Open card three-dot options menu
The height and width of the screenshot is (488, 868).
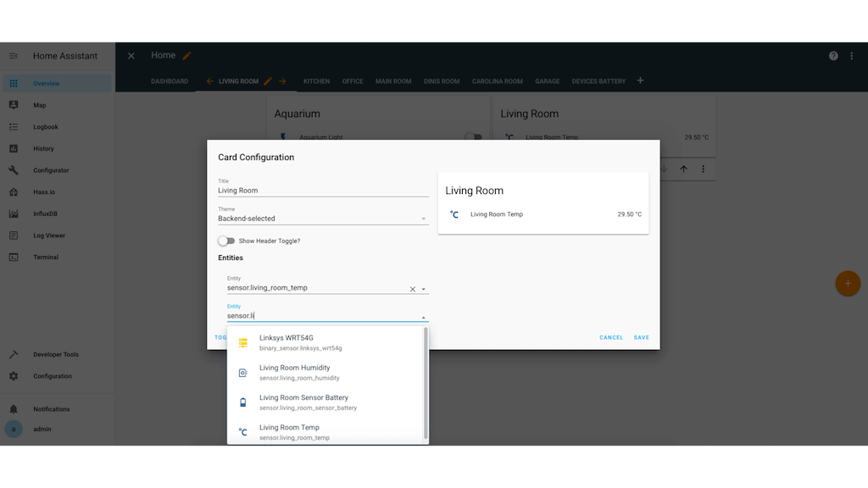(x=703, y=169)
